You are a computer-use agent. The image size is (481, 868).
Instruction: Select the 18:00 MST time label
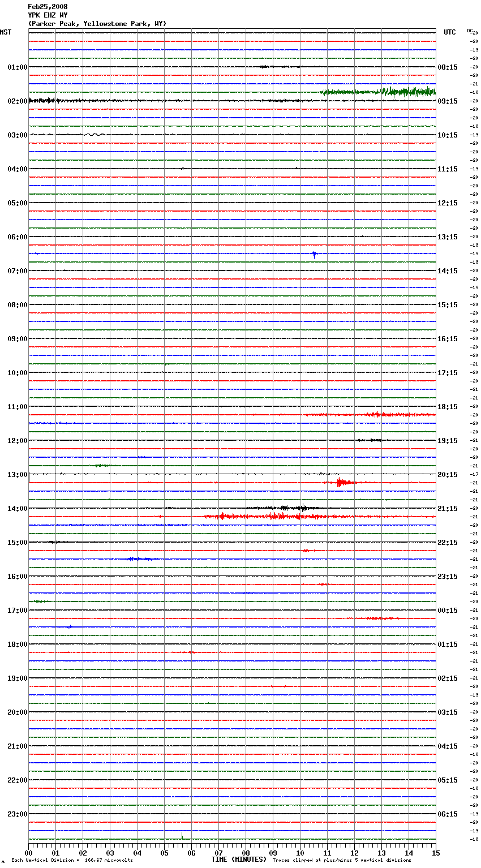coord(18,644)
